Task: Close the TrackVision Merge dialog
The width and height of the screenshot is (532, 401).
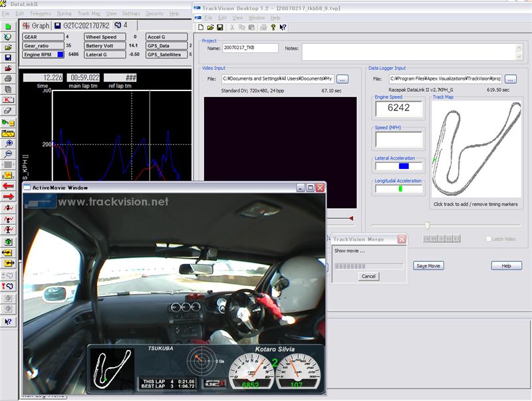Action: tap(402, 239)
